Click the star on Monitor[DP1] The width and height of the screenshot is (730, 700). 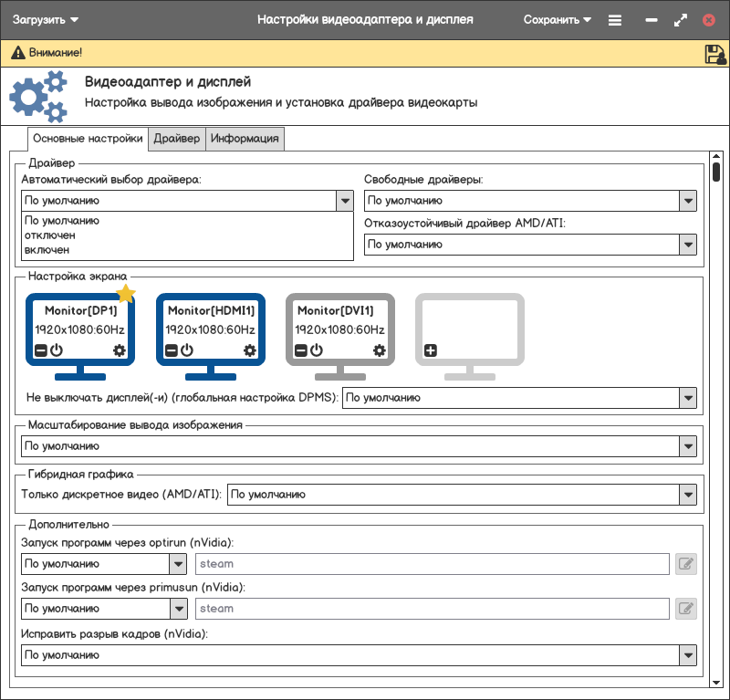(x=126, y=293)
